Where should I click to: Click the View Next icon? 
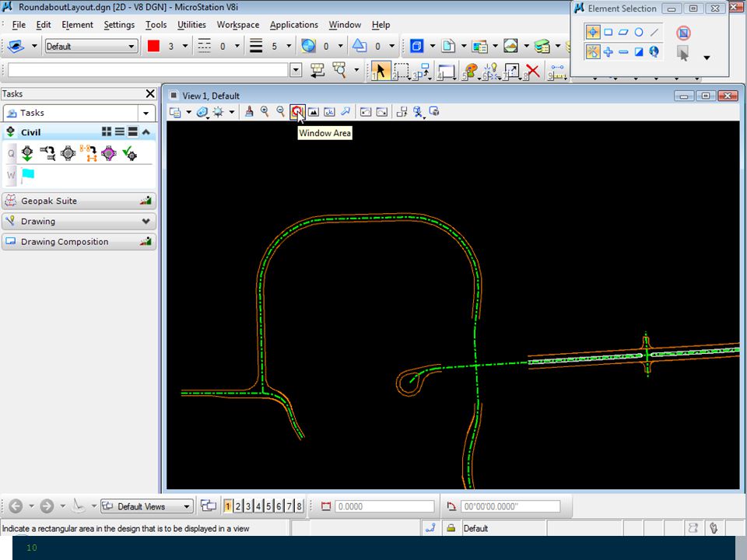click(x=381, y=112)
